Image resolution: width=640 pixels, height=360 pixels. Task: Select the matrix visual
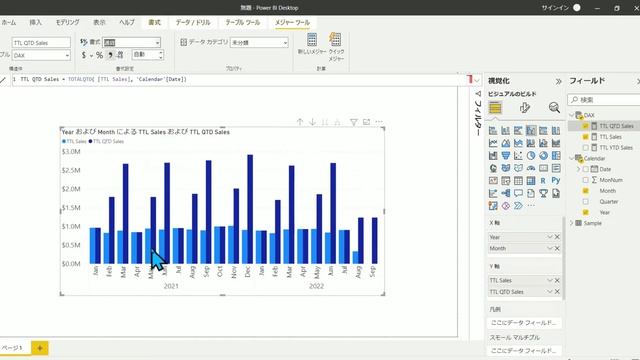coord(531,181)
